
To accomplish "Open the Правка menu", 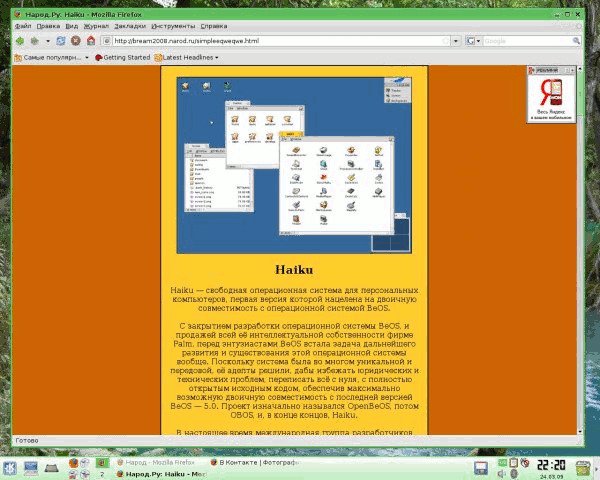I will (x=48, y=26).
